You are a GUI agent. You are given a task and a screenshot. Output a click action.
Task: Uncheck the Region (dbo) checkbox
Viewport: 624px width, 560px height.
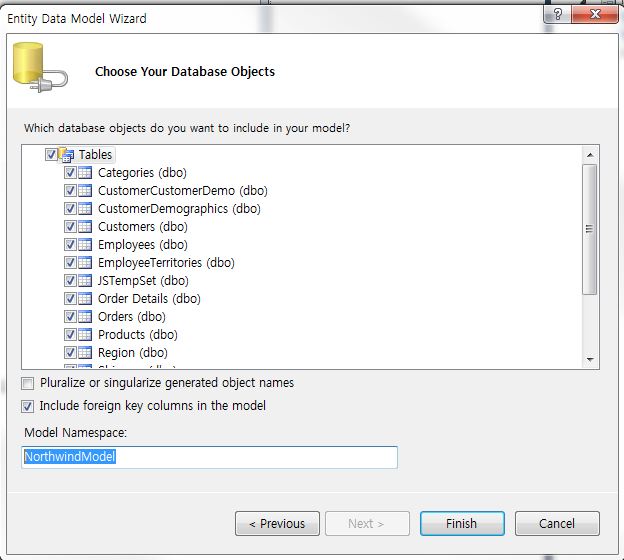point(70,353)
